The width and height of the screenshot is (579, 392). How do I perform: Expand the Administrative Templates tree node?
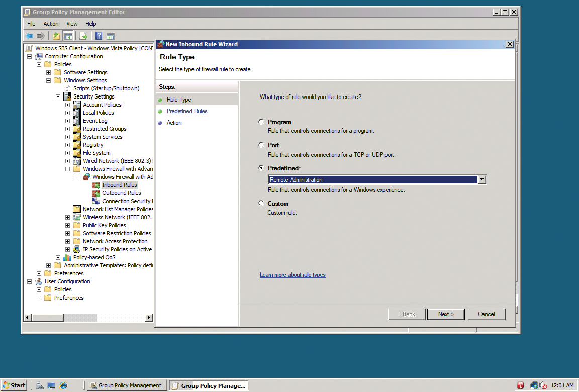[x=48, y=265]
